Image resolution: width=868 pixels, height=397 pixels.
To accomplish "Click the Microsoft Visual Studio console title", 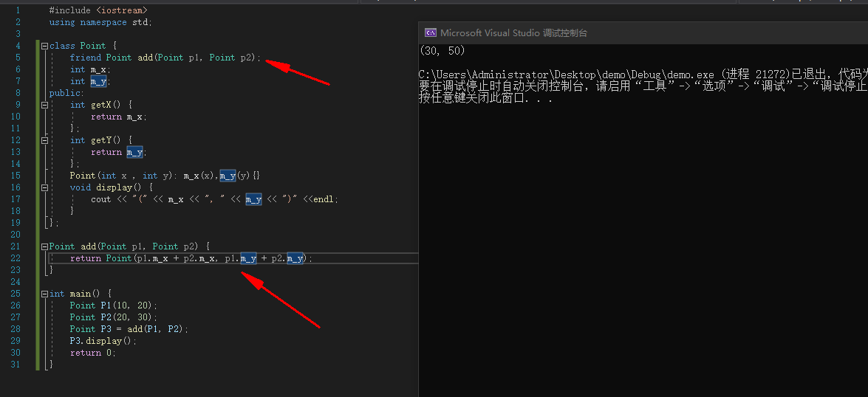I will coord(513,32).
